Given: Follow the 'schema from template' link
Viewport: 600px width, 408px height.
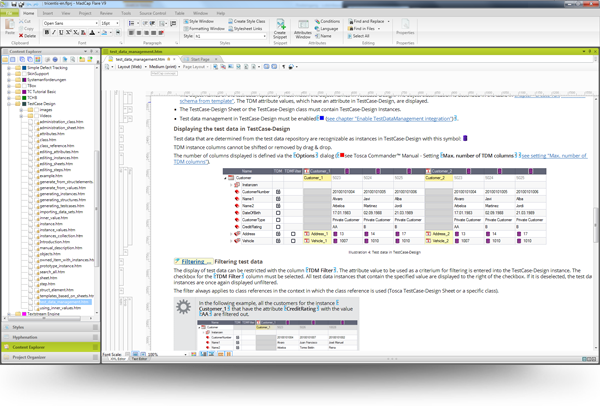Looking at the screenshot, I should pyautogui.click(x=207, y=101).
